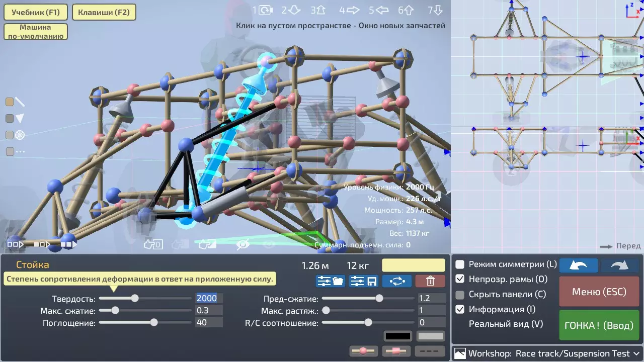Open Меню (ESC)

tap(599, 292)
